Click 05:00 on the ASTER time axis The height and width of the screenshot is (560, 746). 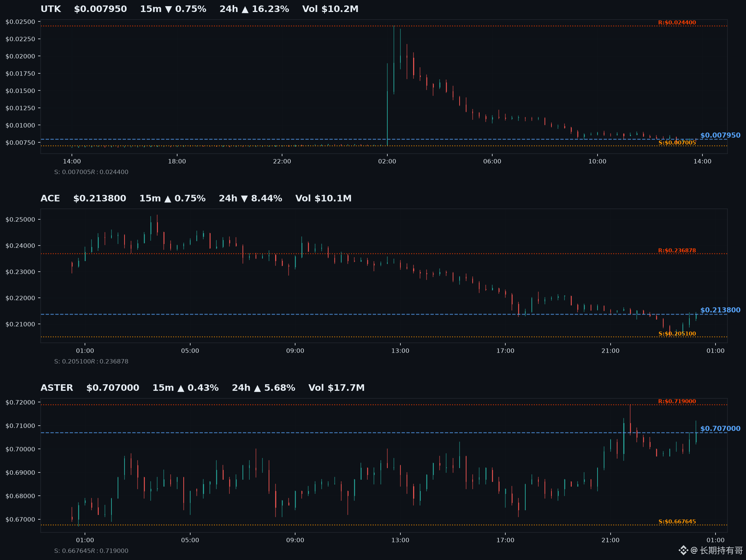190,540
